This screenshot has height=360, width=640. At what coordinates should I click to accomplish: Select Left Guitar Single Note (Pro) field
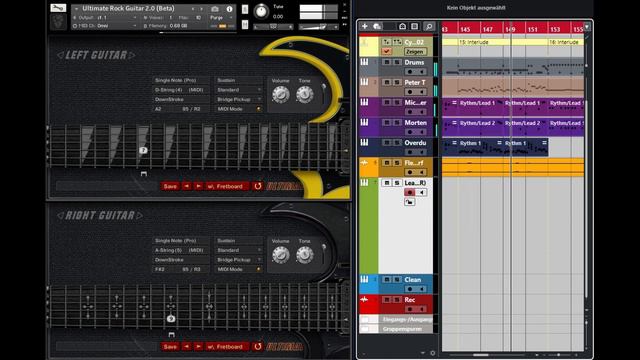pos(181,80)
